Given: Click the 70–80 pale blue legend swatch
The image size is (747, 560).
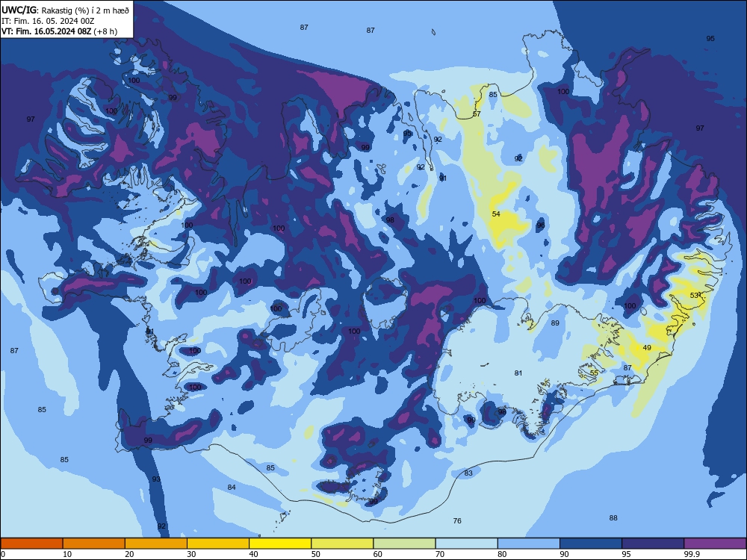Looking at the screenshot, I should click(466, 544).
